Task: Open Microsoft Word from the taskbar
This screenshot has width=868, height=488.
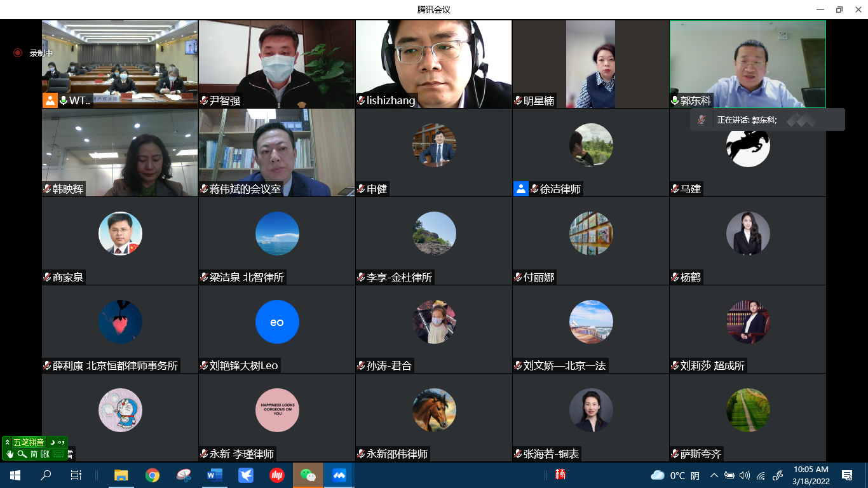Action: (x=214, y=475)
